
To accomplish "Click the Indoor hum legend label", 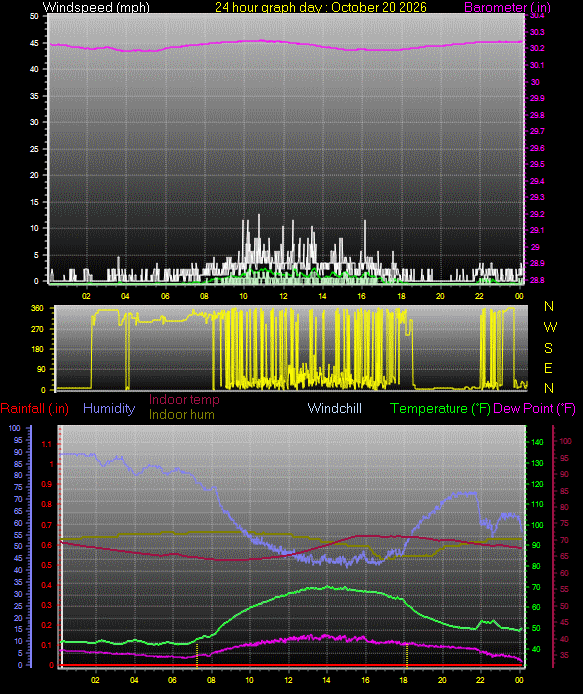I will (x=182, y=415).
